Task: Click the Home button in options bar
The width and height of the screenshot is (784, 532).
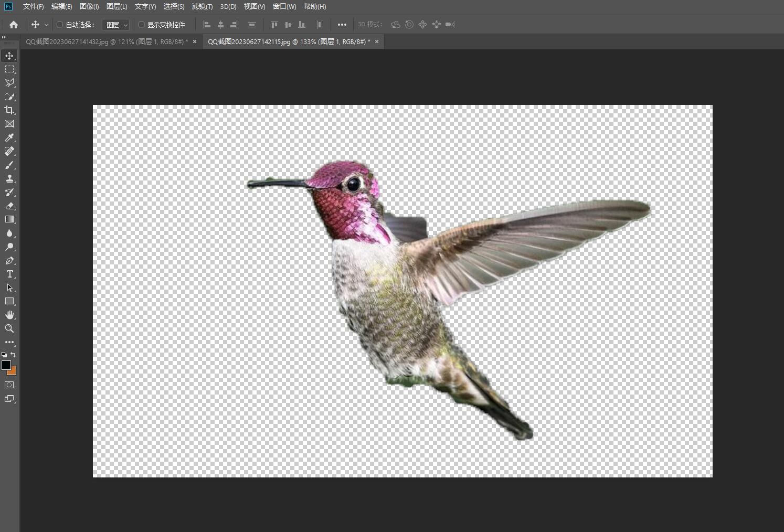Action: click(14, 25)
